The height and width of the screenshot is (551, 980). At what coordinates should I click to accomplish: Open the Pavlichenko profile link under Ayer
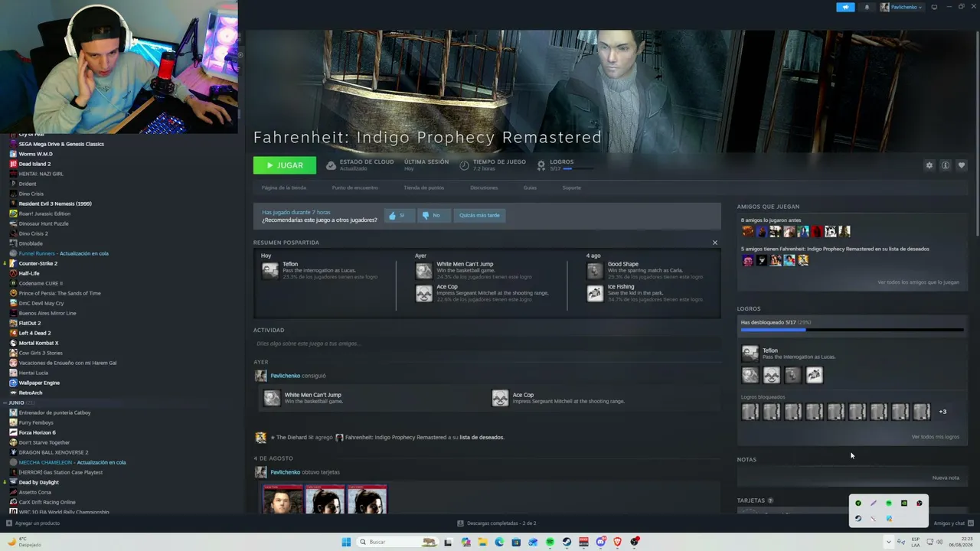(285, 376)
